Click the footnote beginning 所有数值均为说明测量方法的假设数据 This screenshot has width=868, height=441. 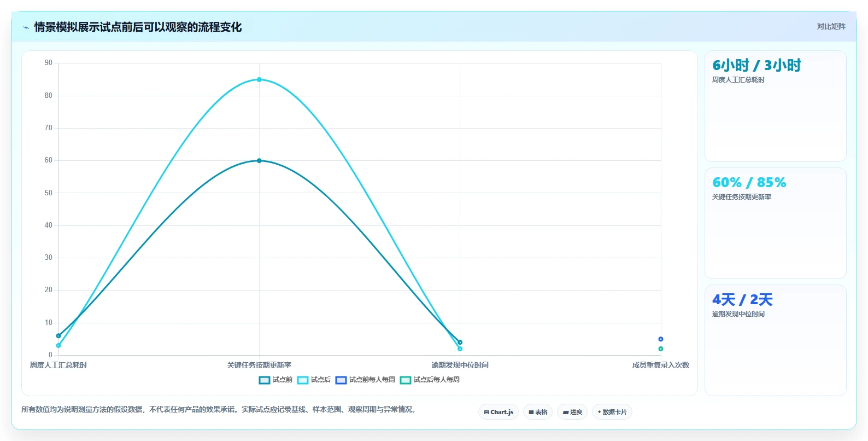point(220,409)
